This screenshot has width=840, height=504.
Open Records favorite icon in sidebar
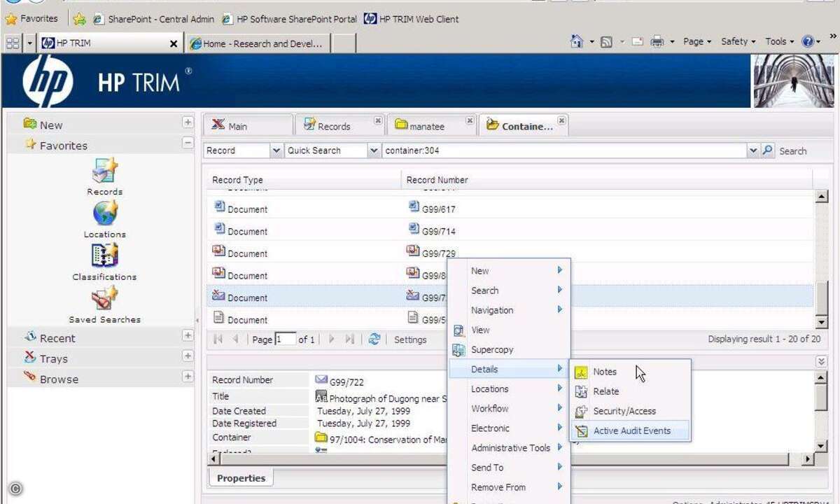click(105, 171)
